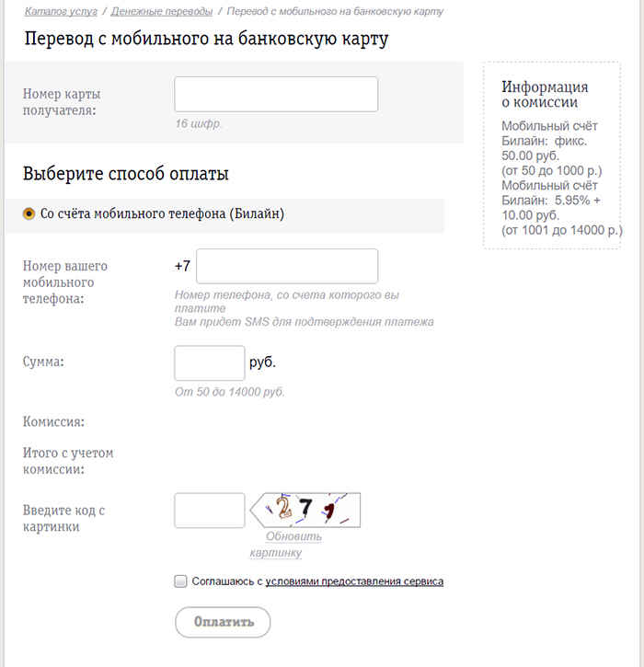644x667 pixels.
Task: Click the Выберите способ оплаты heading
Action: pos(126,174)
